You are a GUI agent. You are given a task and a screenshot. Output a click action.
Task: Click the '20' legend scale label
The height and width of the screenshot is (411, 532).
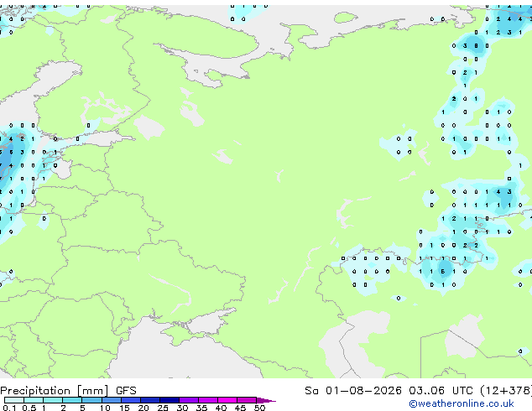[x=143, y=408]
